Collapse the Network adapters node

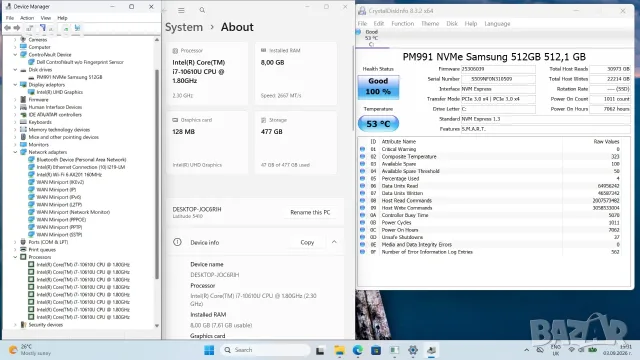click(16, 152)
